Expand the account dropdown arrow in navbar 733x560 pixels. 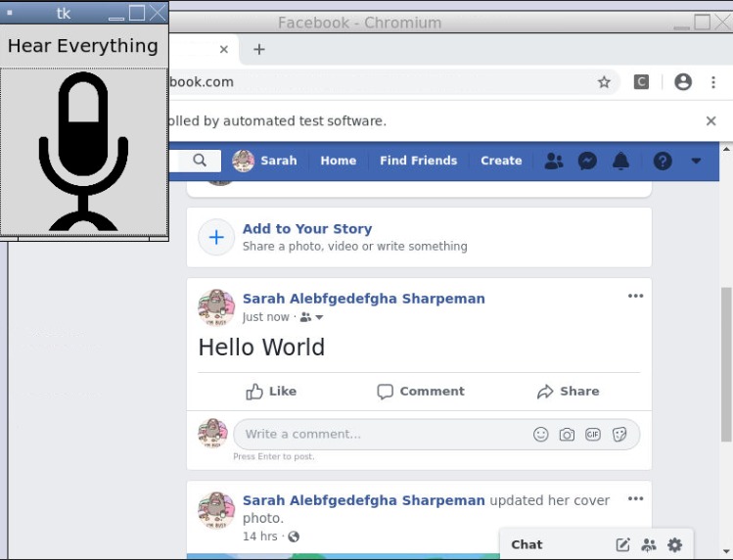696,161
